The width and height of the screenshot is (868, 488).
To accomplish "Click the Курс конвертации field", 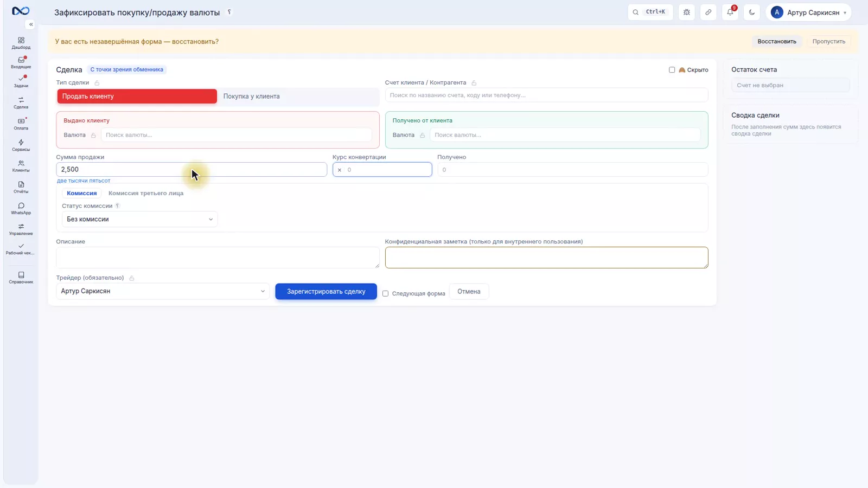I will 382,170.
